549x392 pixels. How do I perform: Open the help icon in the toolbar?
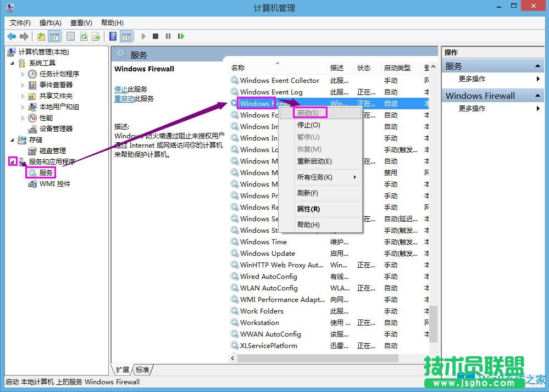point(113,36)
